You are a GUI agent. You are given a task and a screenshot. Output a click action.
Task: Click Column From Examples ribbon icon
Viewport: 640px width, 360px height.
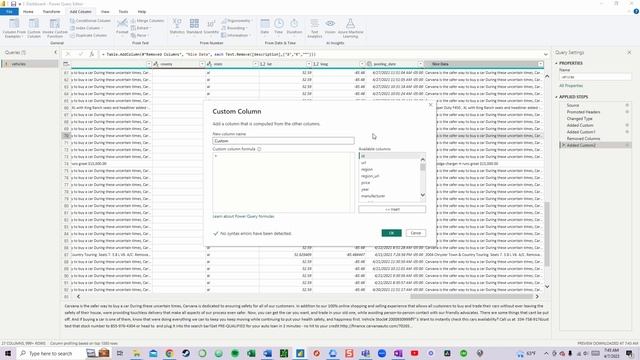(x=14, y=28)
